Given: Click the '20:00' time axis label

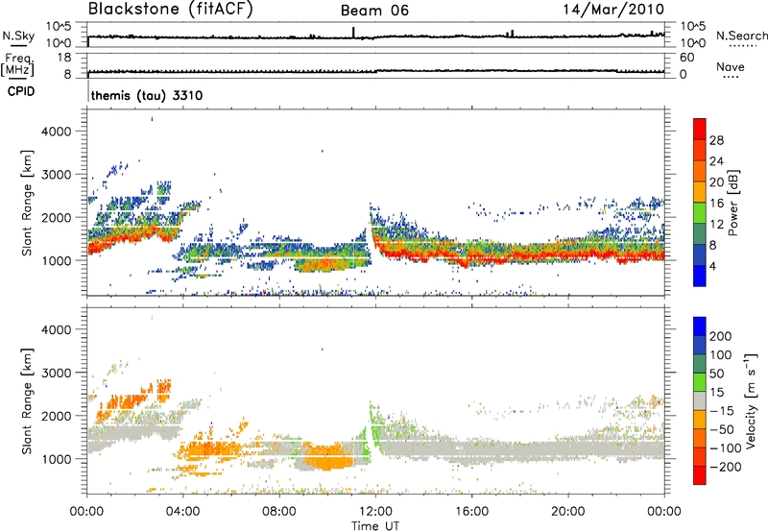Looking at the screenshot, I should pyautogui.click(x=567, y=512).
